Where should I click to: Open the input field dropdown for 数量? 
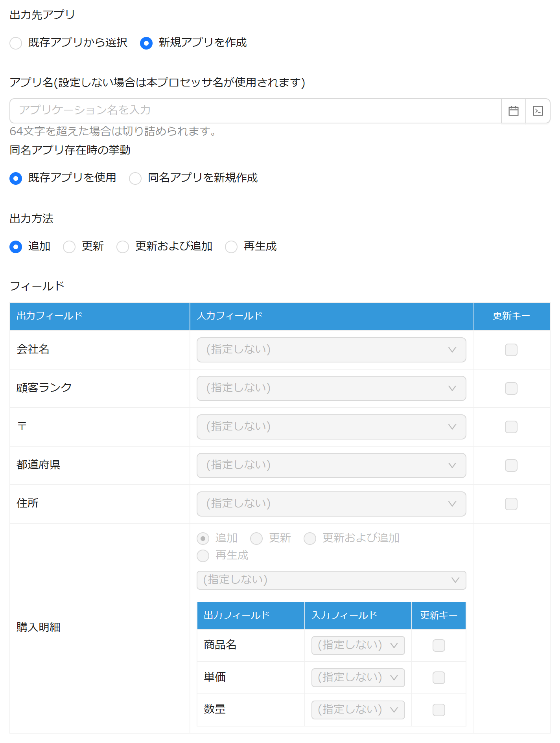358,710
